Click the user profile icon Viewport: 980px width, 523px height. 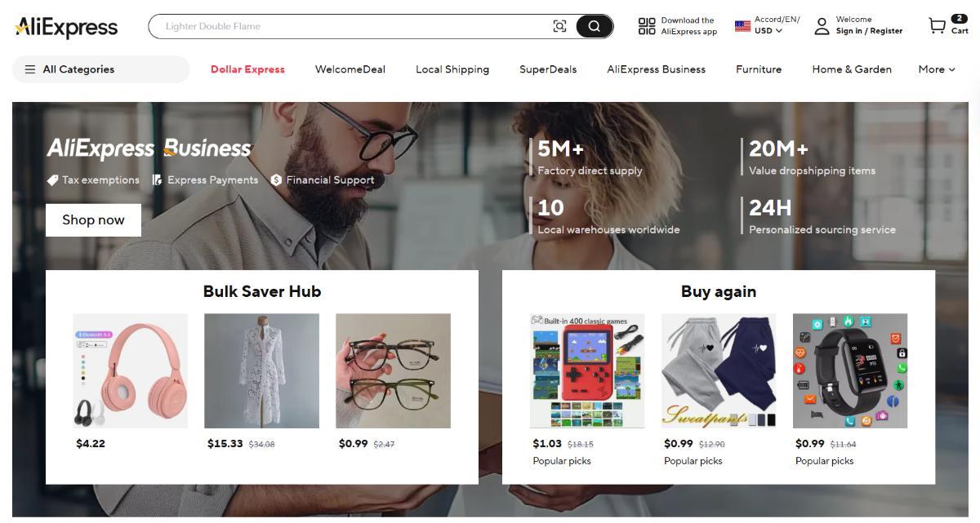pos(822,26)
